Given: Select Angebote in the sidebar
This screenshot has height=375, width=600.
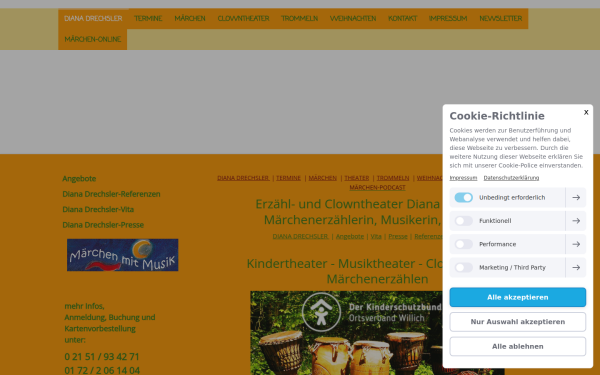Looking at the screenshot, I should 79,179.
